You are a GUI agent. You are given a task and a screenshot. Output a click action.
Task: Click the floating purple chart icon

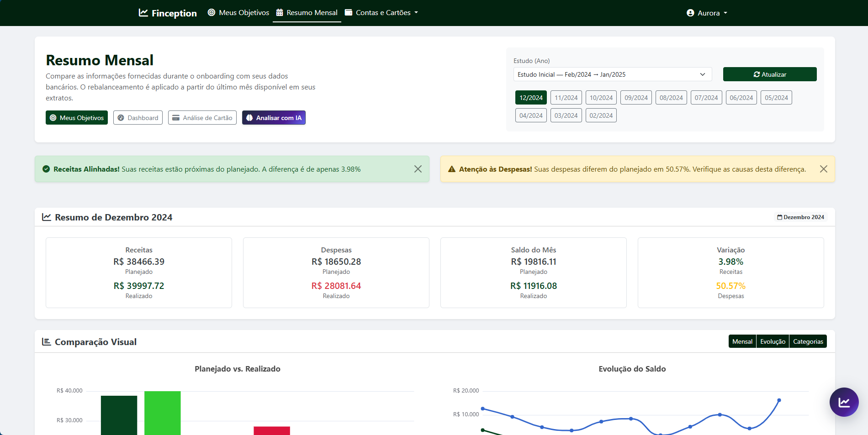click(x=844, y=402)
